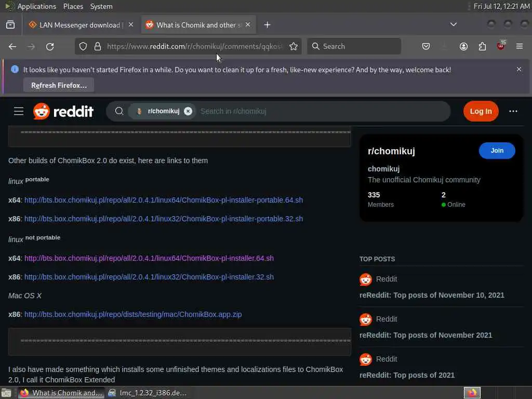
Task: Switch to What is Chomik taskbar window
Action: (61, 393)
